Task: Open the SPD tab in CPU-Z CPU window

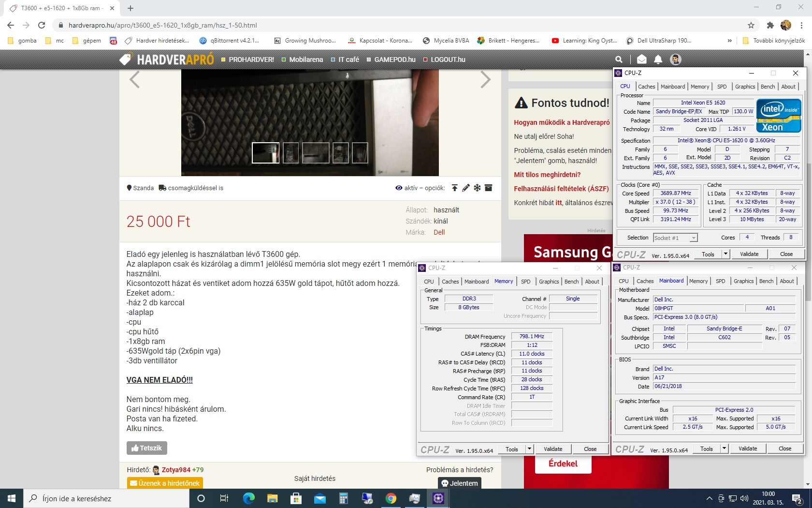Action: pyautogui.click(x=722, y=87)
